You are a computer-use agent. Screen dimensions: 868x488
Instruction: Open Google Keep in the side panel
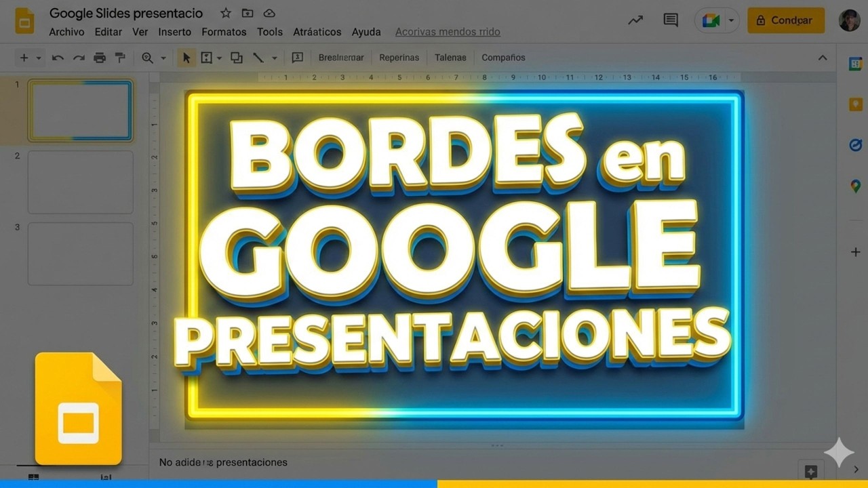coord(855,104)
